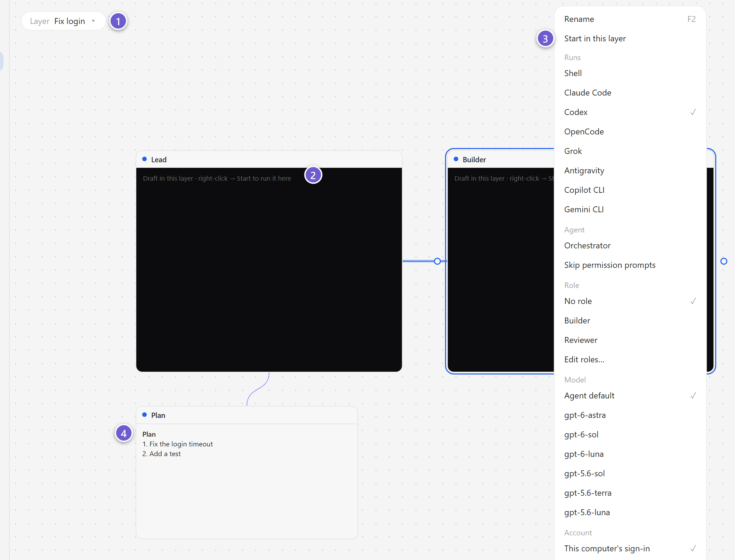Choose Grok as the run agent
Viewport: 735px width, 560px height.
pyautogui.click(x=630, y=151)
